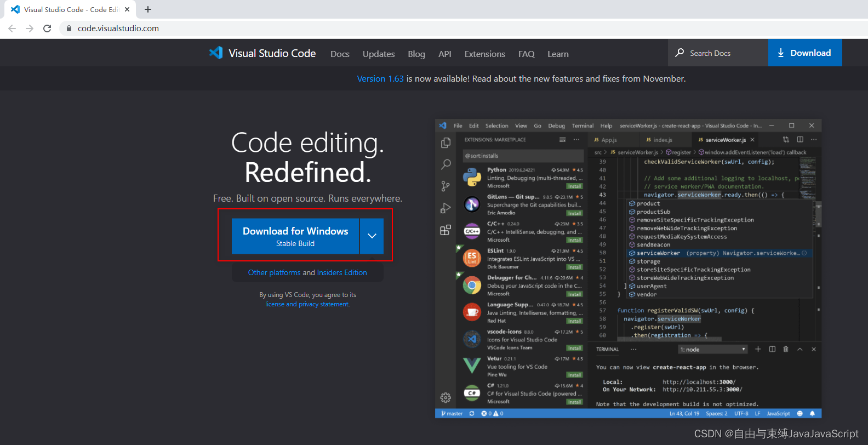Click the settings gear in preview activity bar

click(x=446, y=397)
